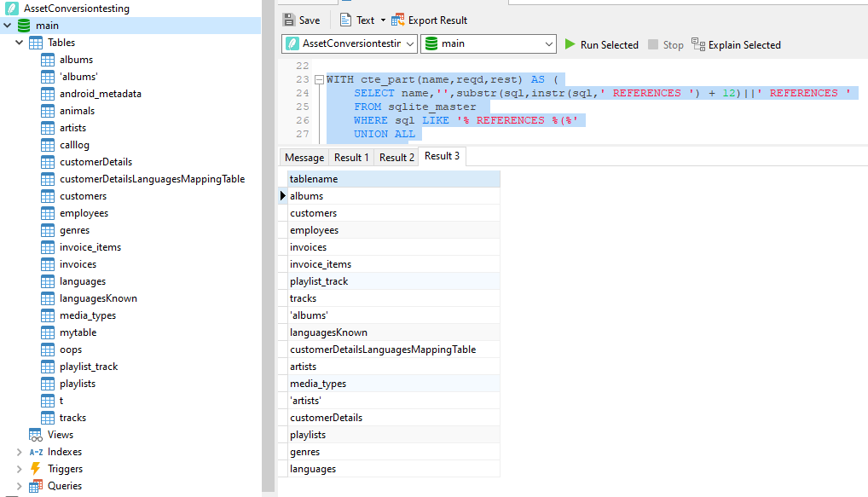
Task: Select the tracks table in tree
Action: click(x=72, y=418)
